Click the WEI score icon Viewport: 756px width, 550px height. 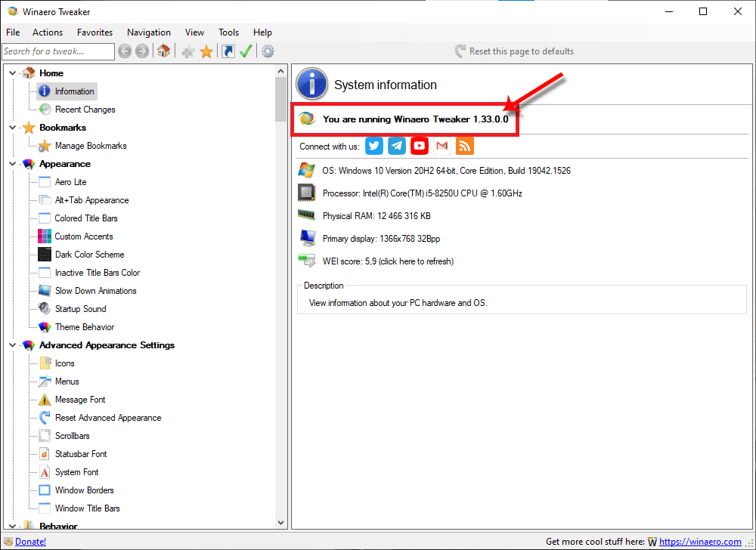click(307, 261)
